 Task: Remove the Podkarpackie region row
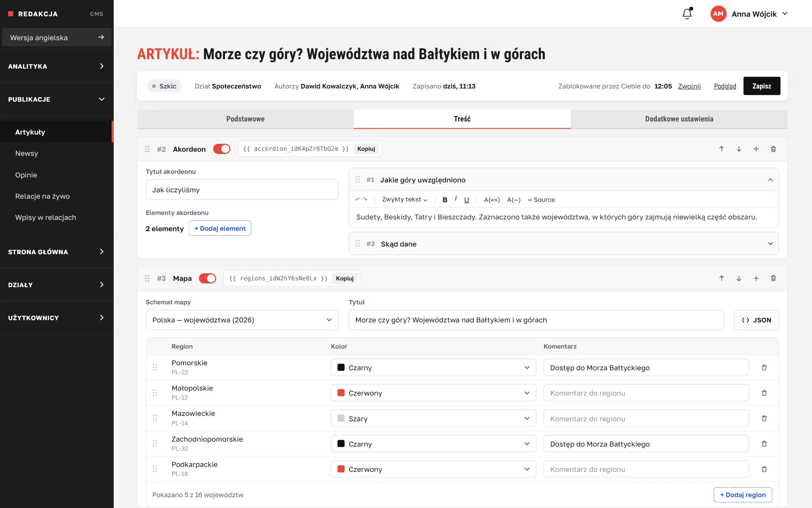coord(764,469)
